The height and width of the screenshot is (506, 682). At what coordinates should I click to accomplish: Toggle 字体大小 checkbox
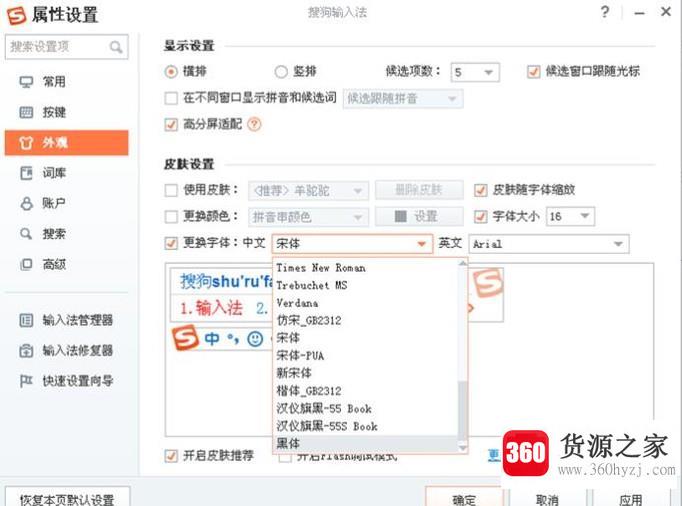(x=481, y=216)
